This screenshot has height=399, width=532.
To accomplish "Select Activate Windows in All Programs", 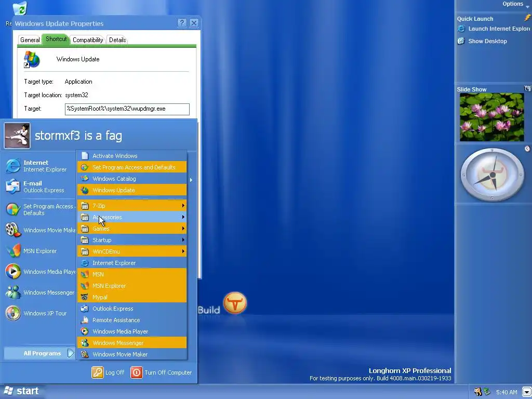I will 132,156.
